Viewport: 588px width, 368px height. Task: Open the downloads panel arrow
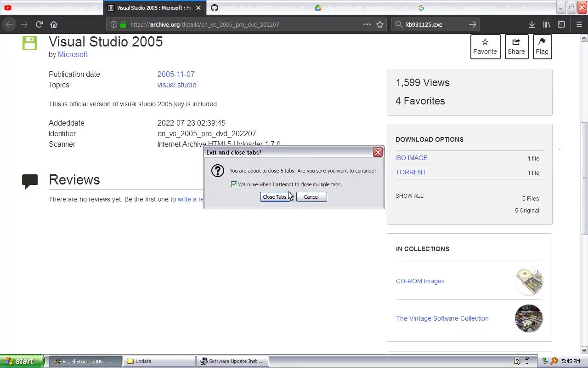531,24
